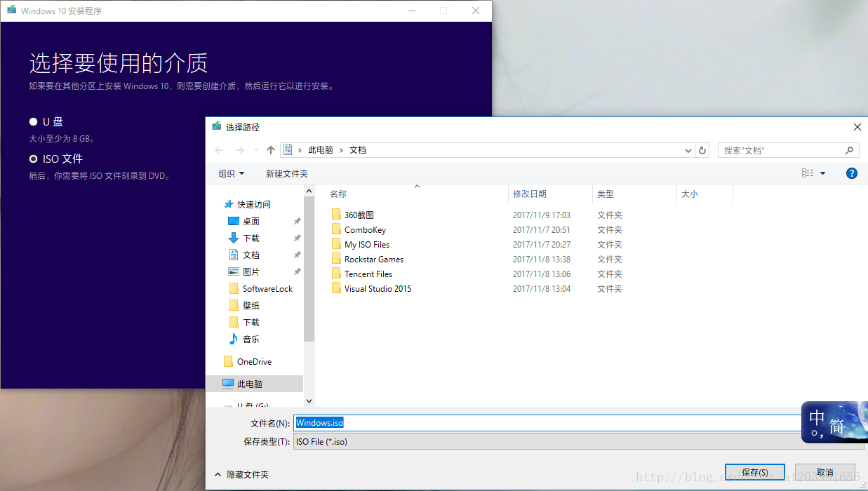Collapse the 隐藏文件夹 expander
Screen dimensions: 868x491
click(x=243, y=474)
